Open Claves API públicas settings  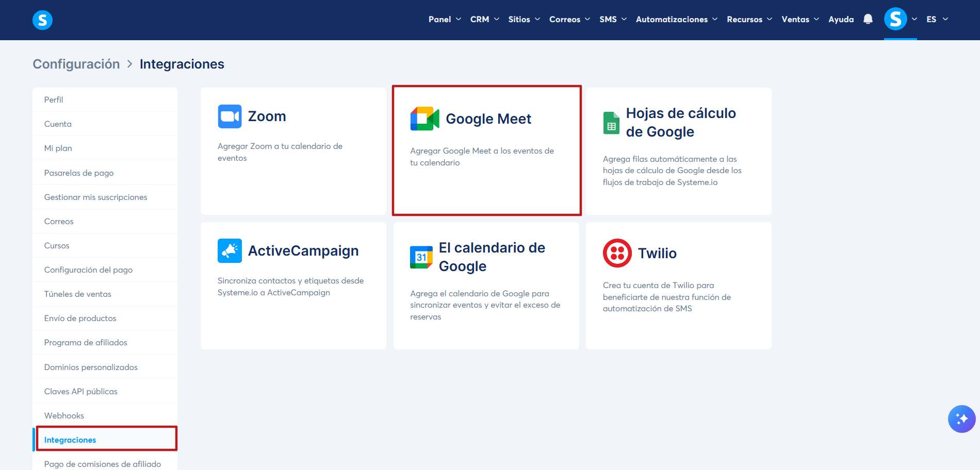point(105,391)
